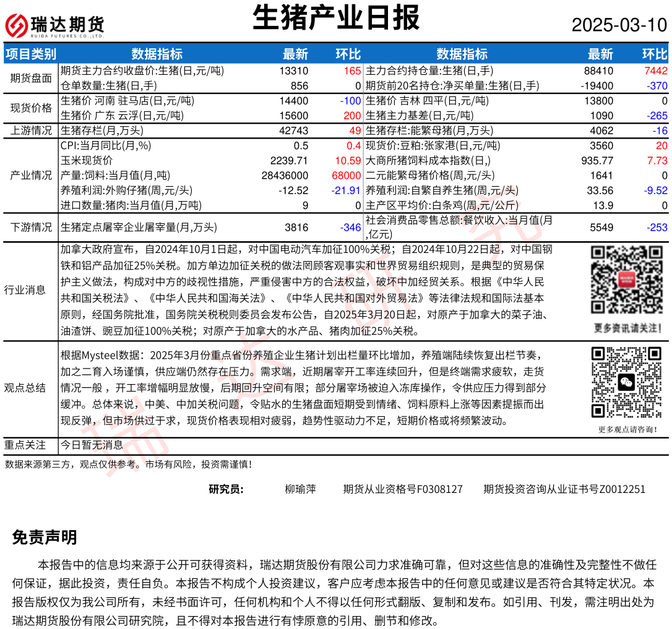Click the 重点关注 row label
The height and width of the screenshot is (629, 672).
(x=25, y=445)
